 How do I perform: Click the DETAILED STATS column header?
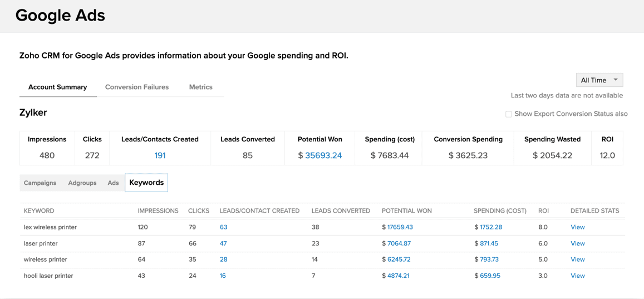594,210
